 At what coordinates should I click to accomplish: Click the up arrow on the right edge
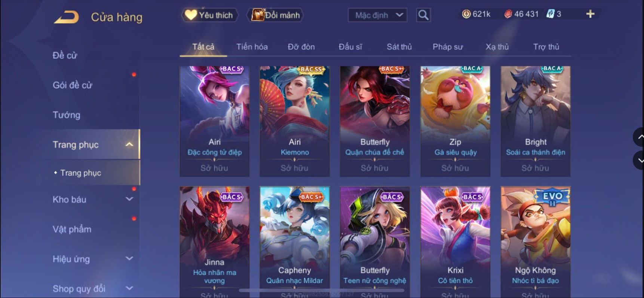click(x=640, y=137)
